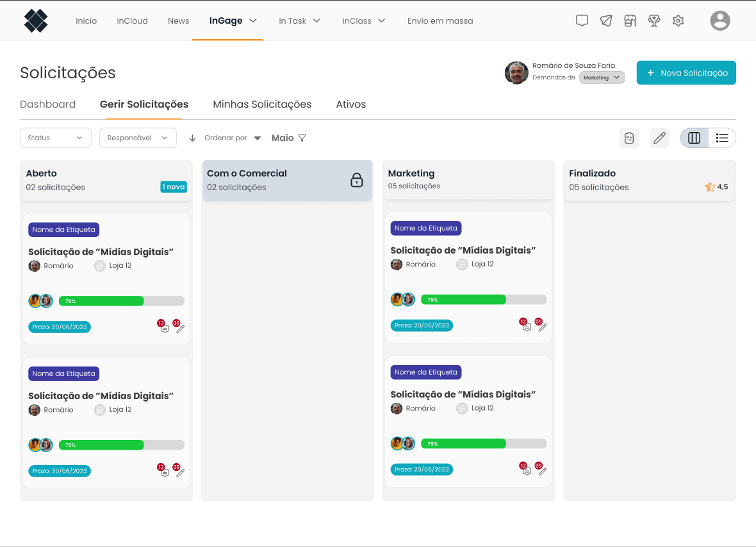This screenshot has height=547, width=756.
Task: Open the Status dropdown filter
Action: point(56,138)
